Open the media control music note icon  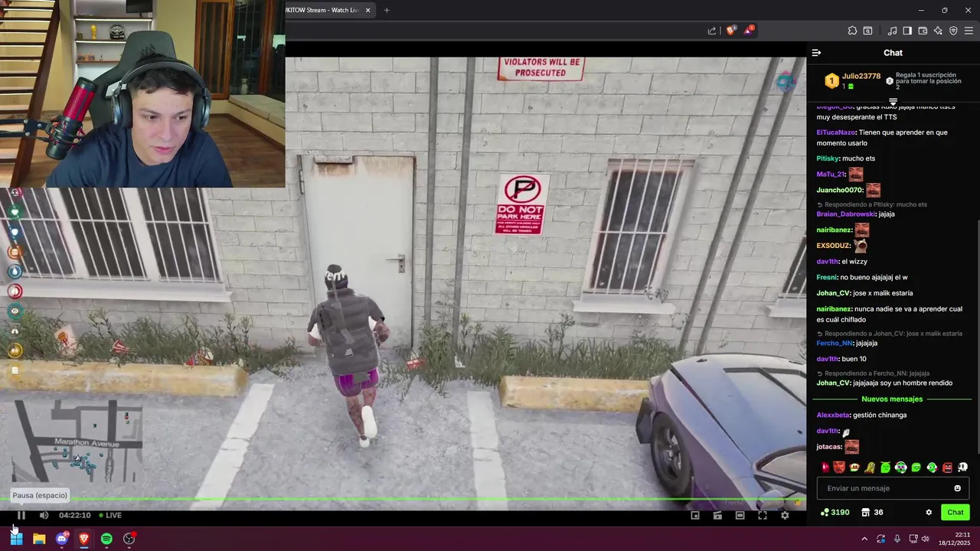892,31
